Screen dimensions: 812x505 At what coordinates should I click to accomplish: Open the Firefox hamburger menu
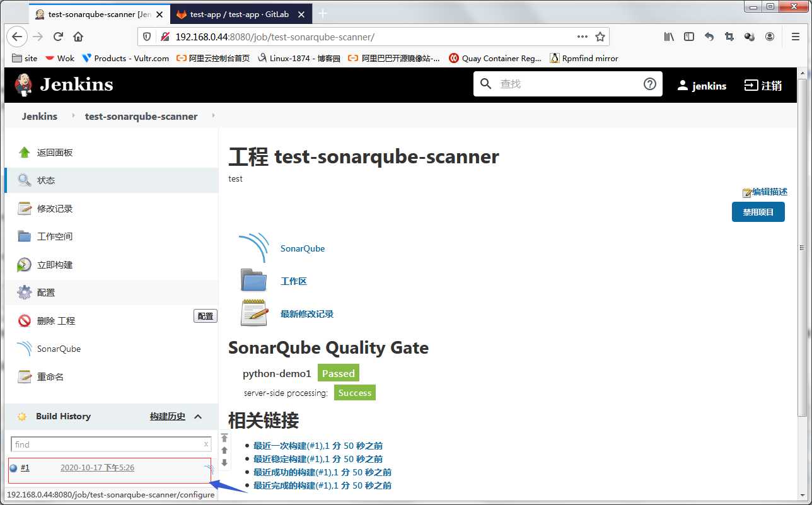click(796, 37)
